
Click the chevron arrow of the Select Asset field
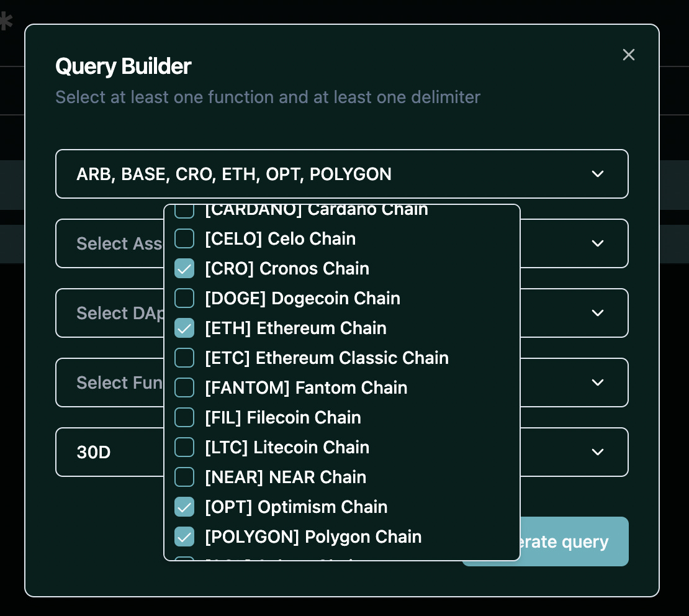pyautogui.click(x=598, y=243)
